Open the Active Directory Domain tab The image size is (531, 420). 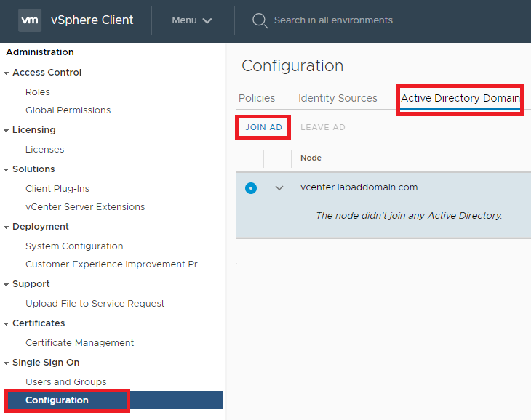pos(460,98)
